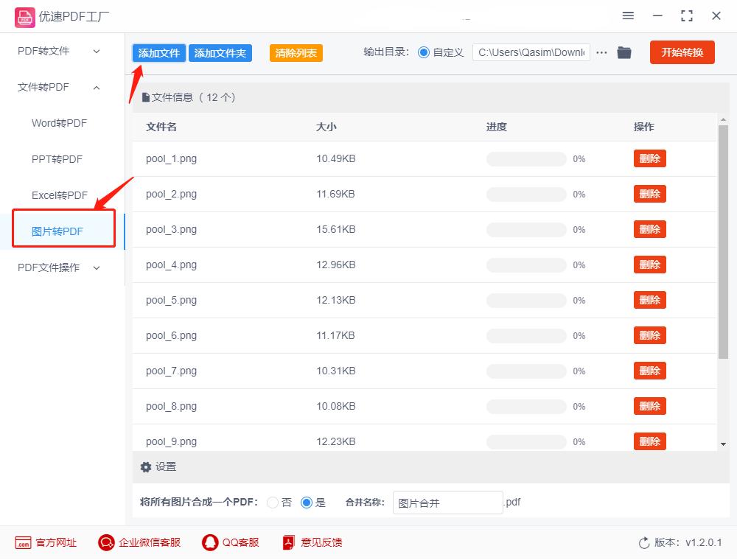Select 否 to disable merging images

click(273, 503)
